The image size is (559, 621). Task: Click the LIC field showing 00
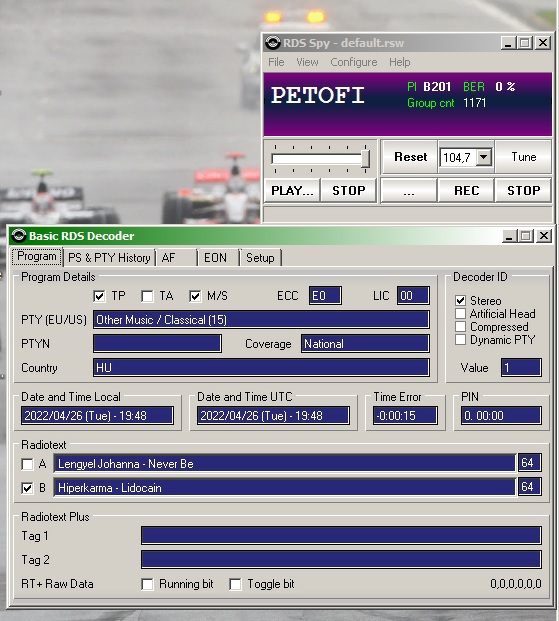click(413, 295)
